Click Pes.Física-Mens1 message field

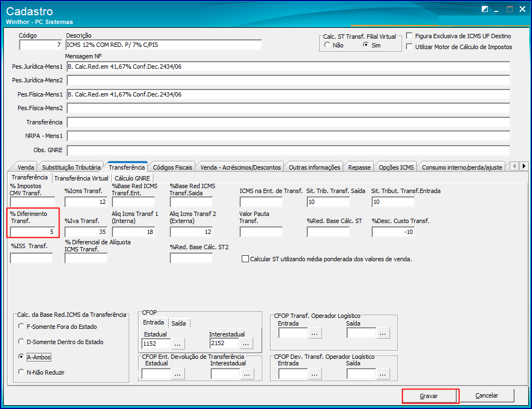(x=289, y=94)
